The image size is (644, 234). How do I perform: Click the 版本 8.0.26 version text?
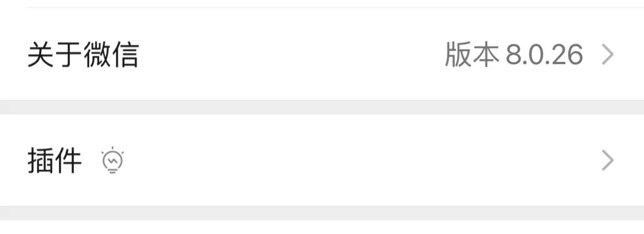(x=513, y=55)
